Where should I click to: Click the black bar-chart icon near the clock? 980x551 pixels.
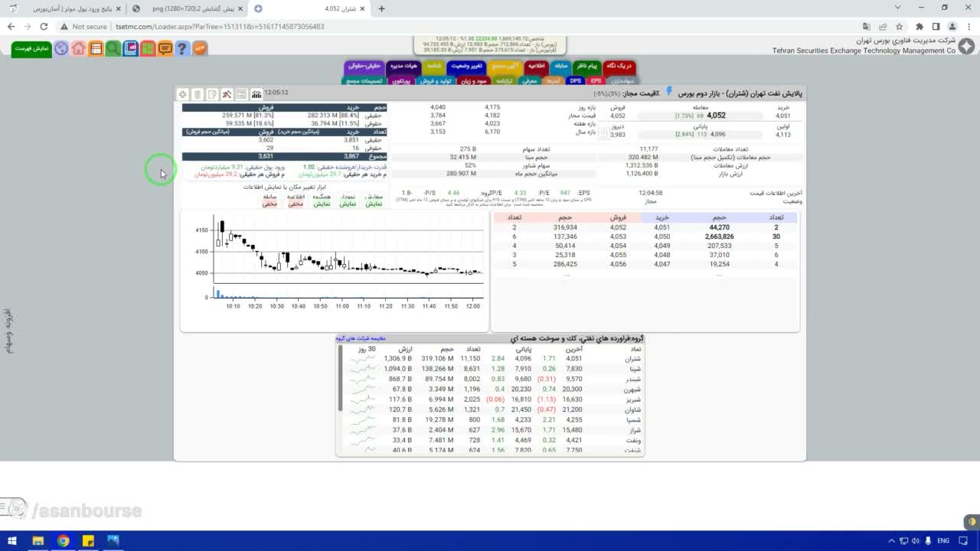click(256, 94)
